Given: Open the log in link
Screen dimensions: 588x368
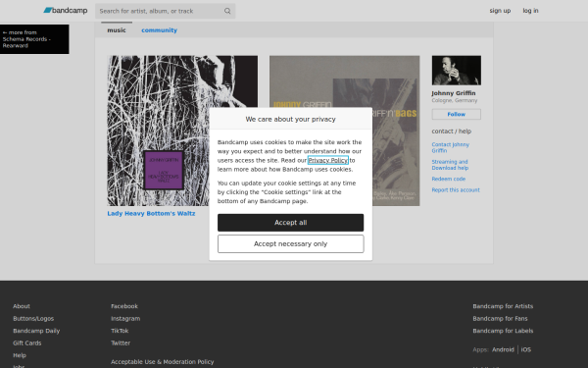Looking at the screenshot, I should pyautogui.click(x=530, y=11).
